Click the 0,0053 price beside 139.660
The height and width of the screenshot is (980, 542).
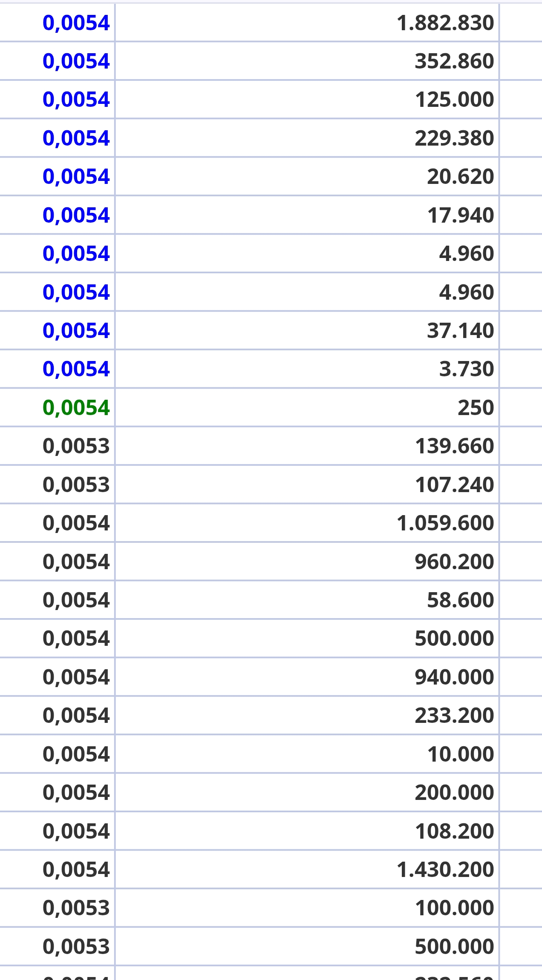tap(76, 446)
